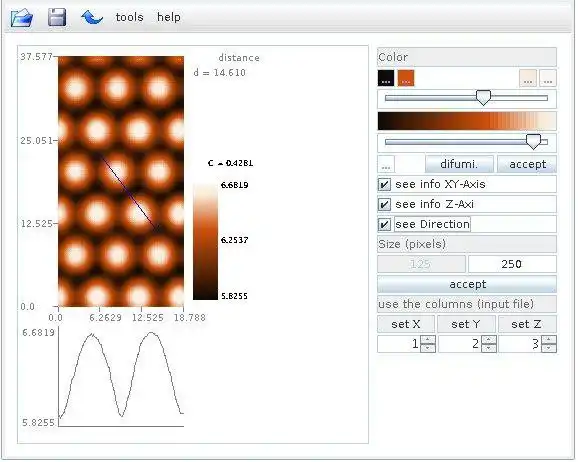Viewport: 578px width, 462px height.
Task: Click the Y column value field showing 2
Action: point(460,344)
